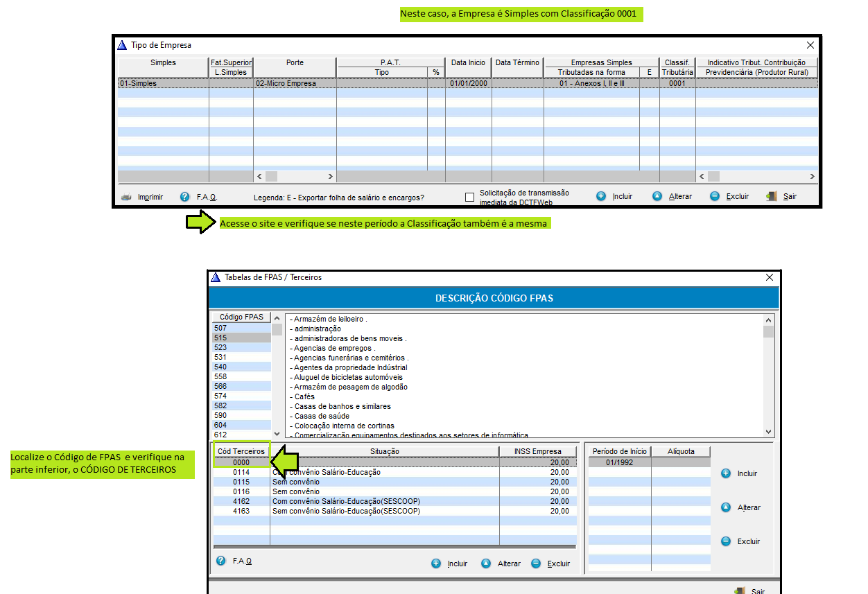Select FPAS code 540

[241, 367]
